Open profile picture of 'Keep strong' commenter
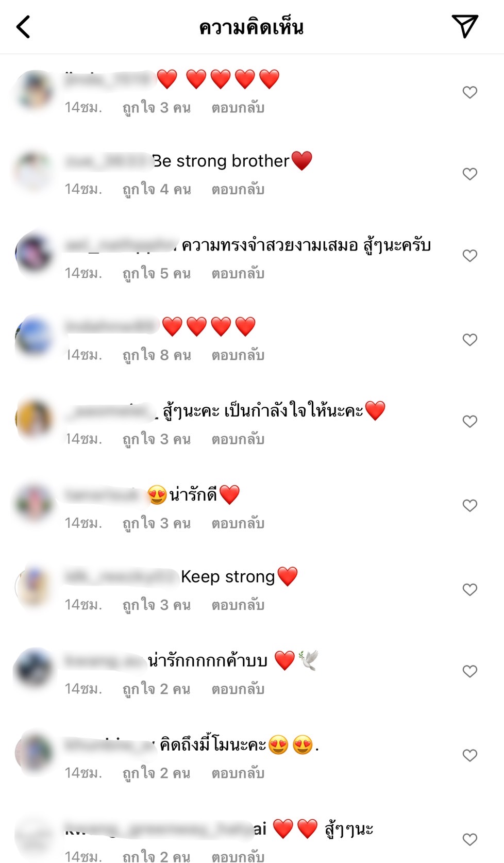 point(34,586)
